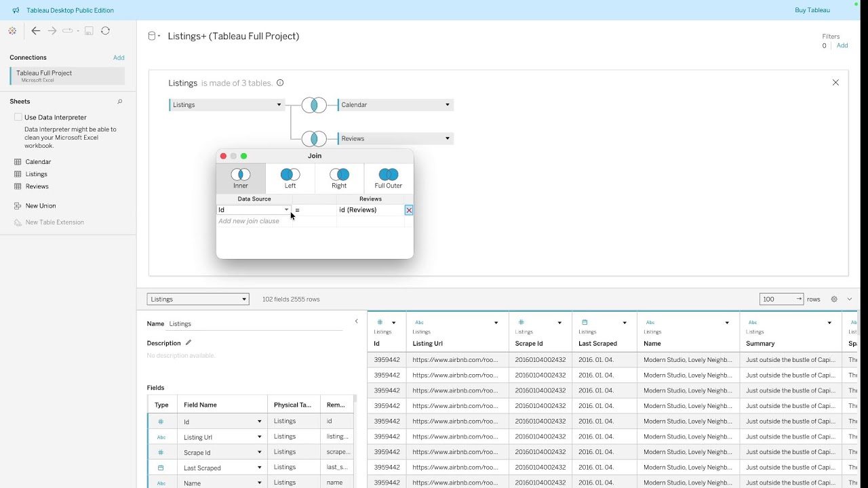This screenshot has height=488, width=868.
Task: Click the Buy Tableau link
Action: tap(812, 10)
